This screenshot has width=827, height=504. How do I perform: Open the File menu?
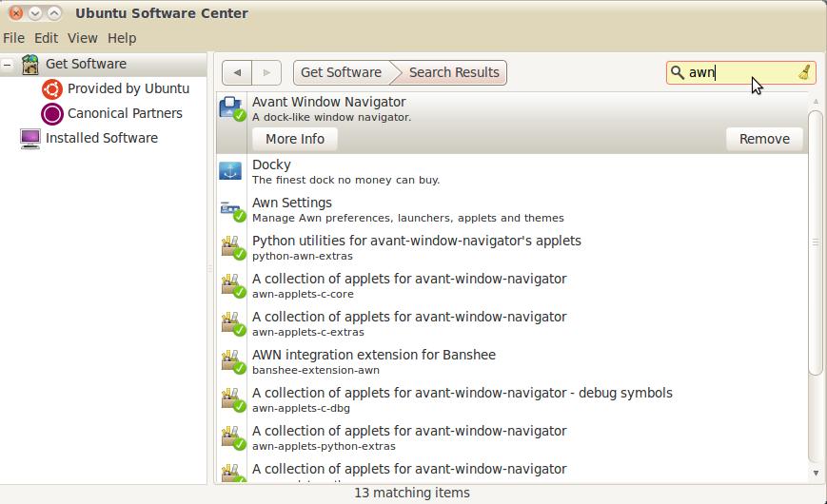click(x=13, y=38)
